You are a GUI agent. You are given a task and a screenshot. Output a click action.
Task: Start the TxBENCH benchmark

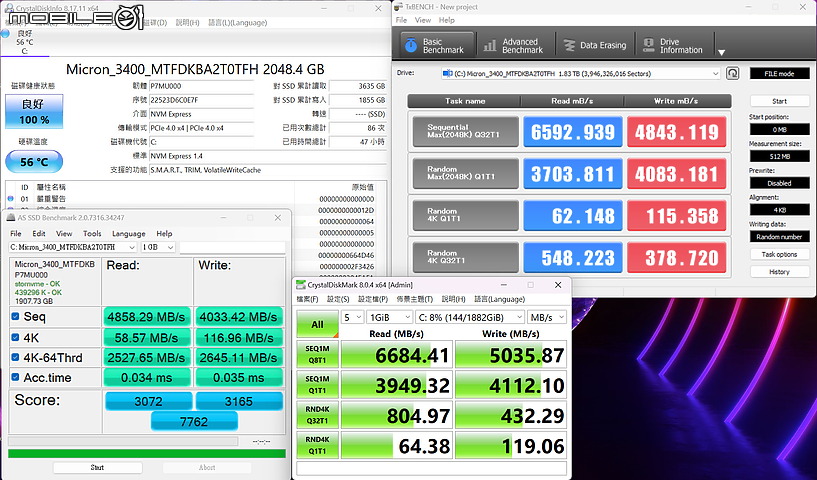click(x=779, y=101)
